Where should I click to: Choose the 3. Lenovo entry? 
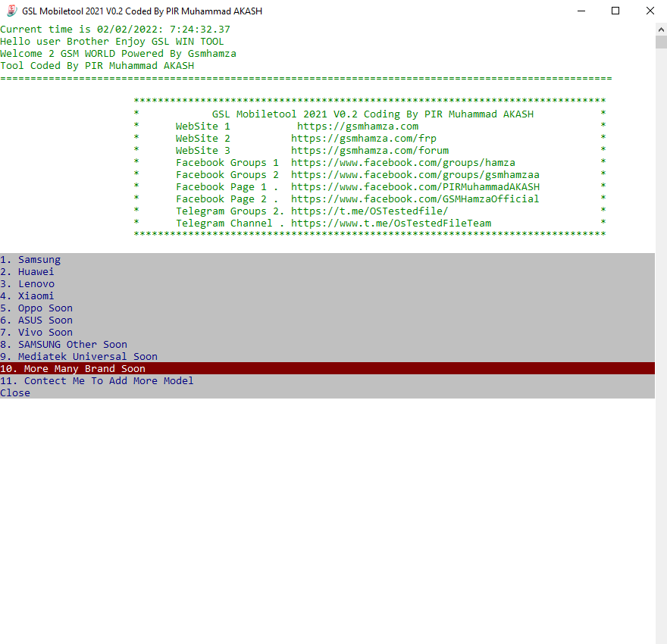tap(327, 283)
